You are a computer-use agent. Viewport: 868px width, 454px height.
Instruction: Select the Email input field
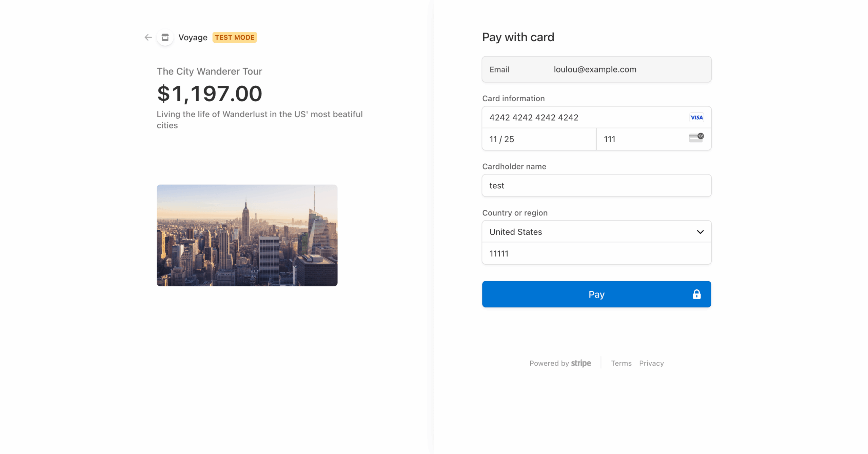click(596, 69)
